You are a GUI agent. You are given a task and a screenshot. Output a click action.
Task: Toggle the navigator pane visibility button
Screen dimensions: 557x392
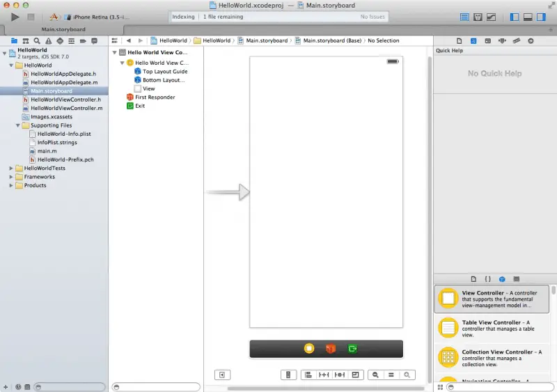coord(515,17)
